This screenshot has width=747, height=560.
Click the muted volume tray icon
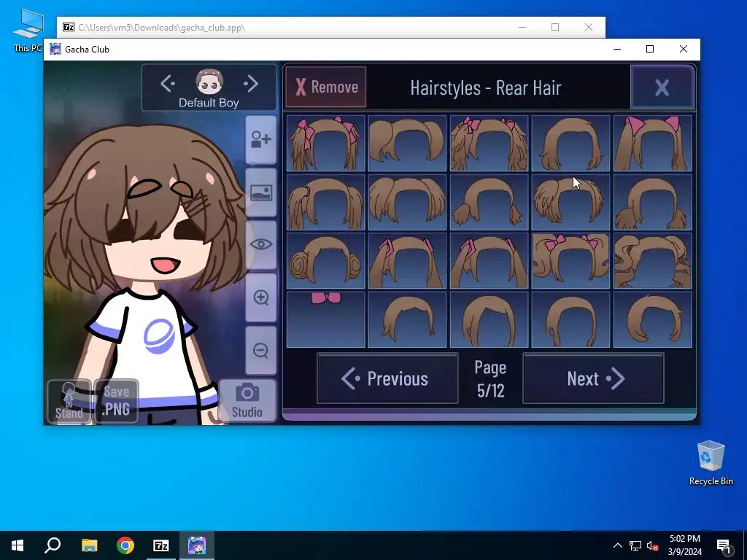[652, 545]
